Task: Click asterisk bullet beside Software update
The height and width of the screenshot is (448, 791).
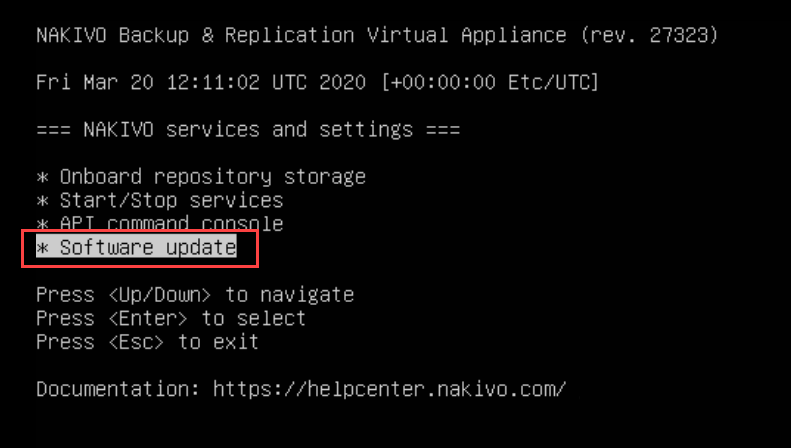Action: point(42,248)
